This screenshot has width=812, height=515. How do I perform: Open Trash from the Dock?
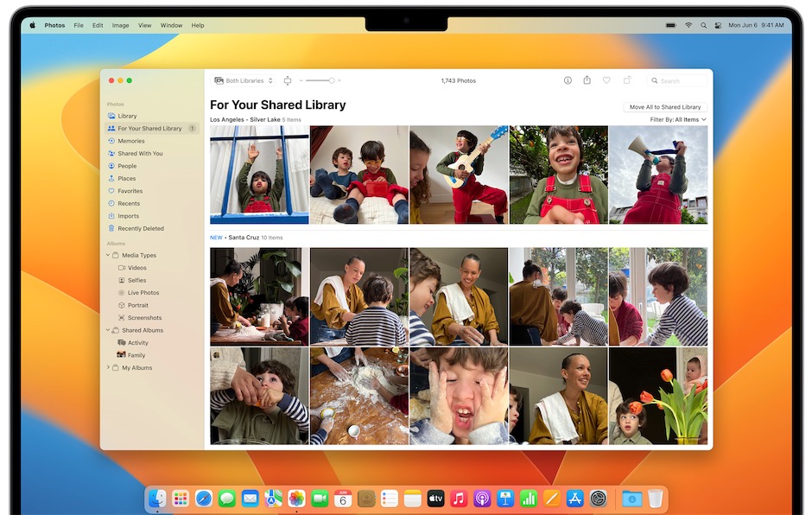(655, 499)
